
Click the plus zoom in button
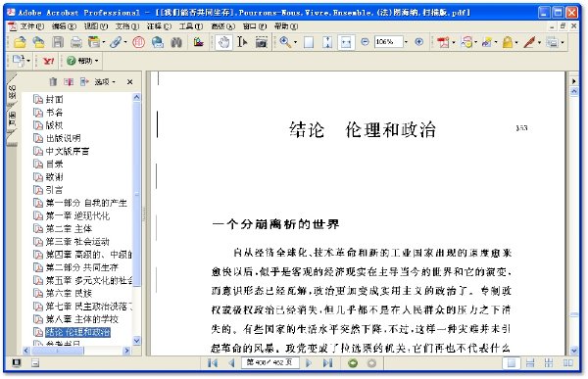(419, 42)
